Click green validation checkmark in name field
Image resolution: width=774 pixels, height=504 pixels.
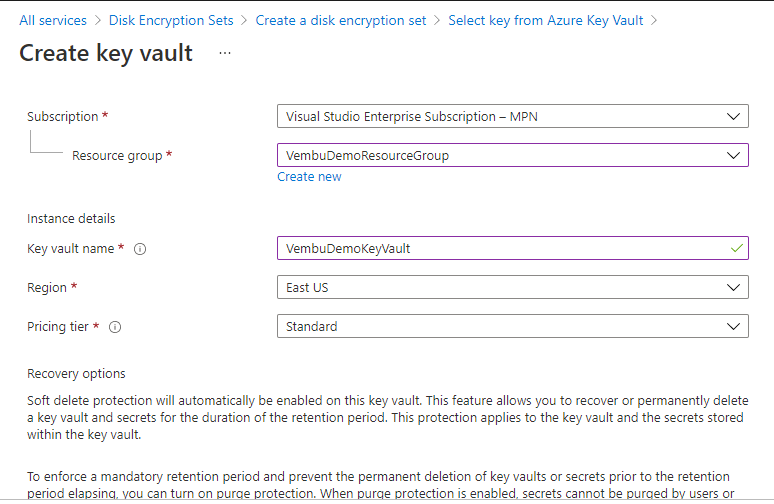click(x=737, y=248)
